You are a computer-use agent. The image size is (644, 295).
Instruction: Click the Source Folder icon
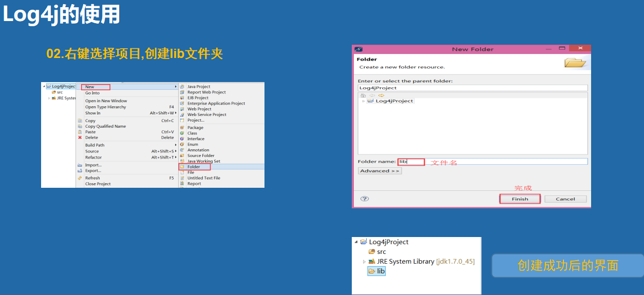[182, 155]
